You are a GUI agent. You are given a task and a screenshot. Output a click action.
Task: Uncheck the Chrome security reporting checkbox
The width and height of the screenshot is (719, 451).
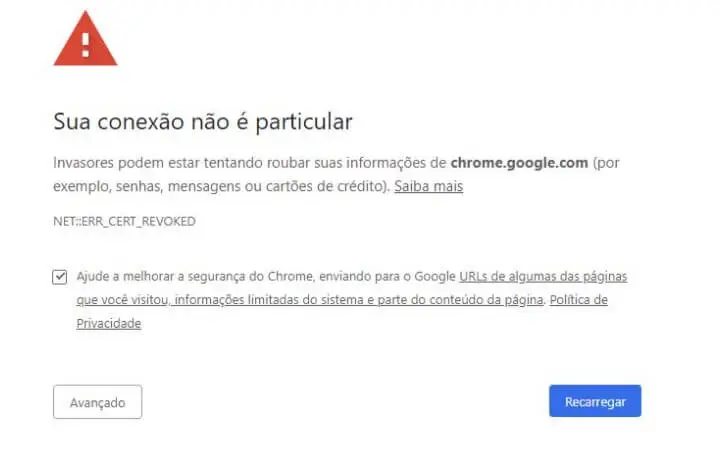[60, 277]
